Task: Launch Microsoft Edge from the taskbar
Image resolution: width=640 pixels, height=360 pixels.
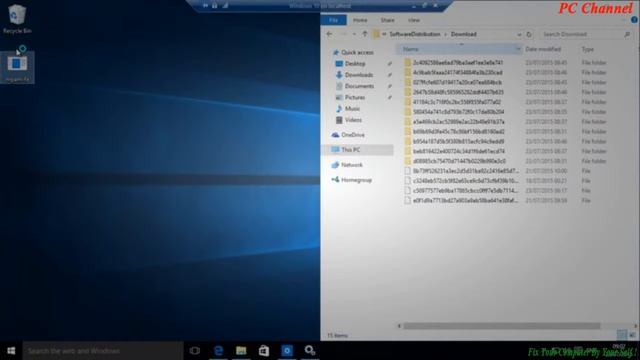Action: tap(218, 351)
